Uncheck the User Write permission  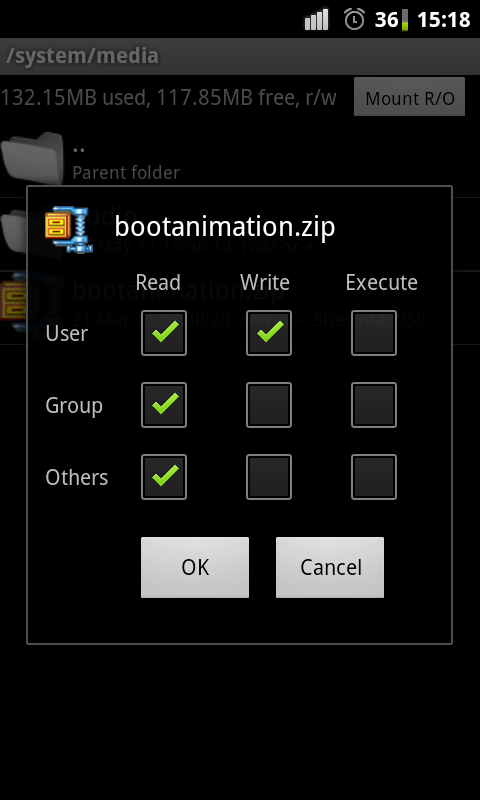click(269, 333)
